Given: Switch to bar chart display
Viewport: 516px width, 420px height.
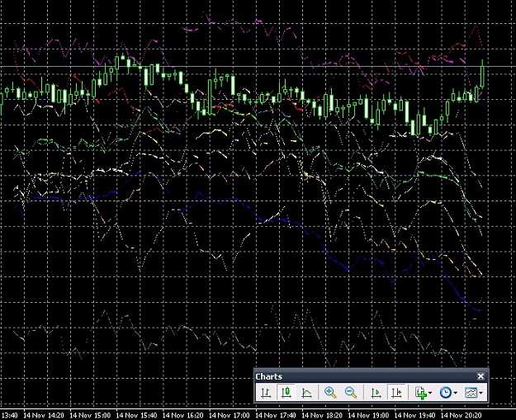Looking at the screenshot, I should (x=266, y=393).
